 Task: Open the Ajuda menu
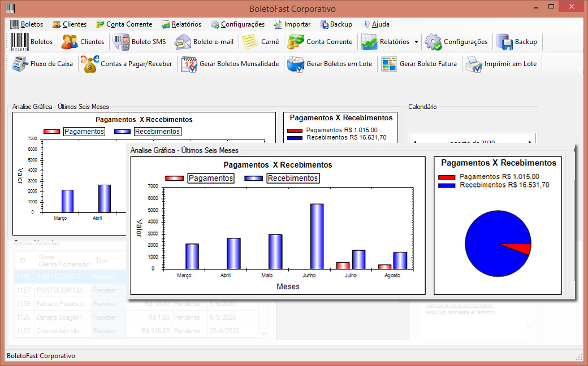375,24
